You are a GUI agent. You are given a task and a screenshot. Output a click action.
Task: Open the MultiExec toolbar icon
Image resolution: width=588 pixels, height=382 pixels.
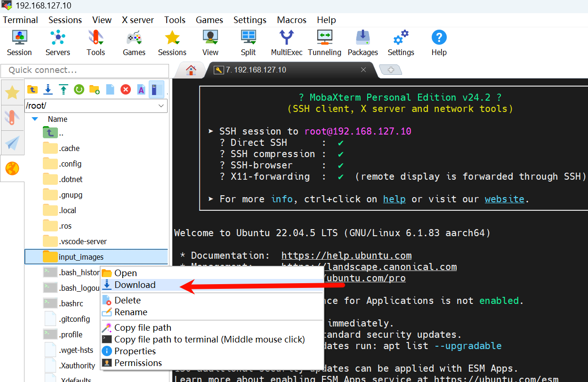tap(287, 43)
